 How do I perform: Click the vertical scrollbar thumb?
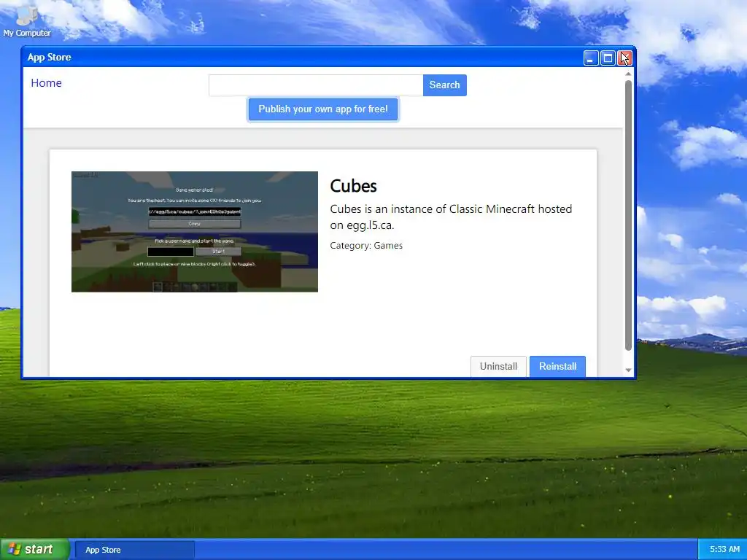click(x=628, y=215)
